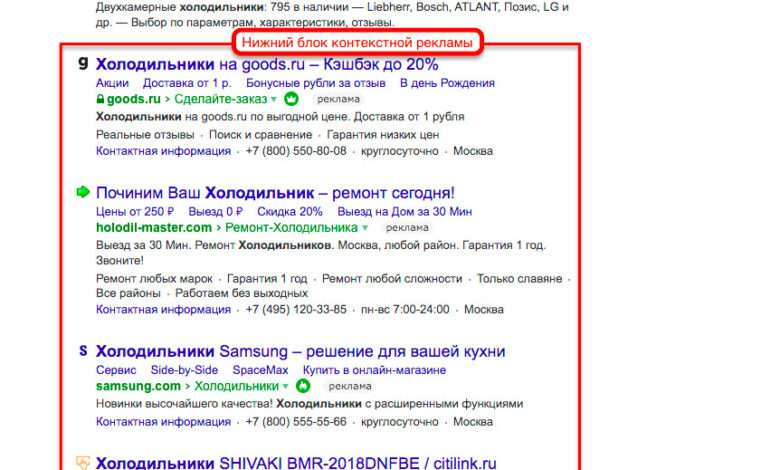Click the text 'Ремонт любой сложности'
This screenshot has height=470, width=780.
[392, 279]
